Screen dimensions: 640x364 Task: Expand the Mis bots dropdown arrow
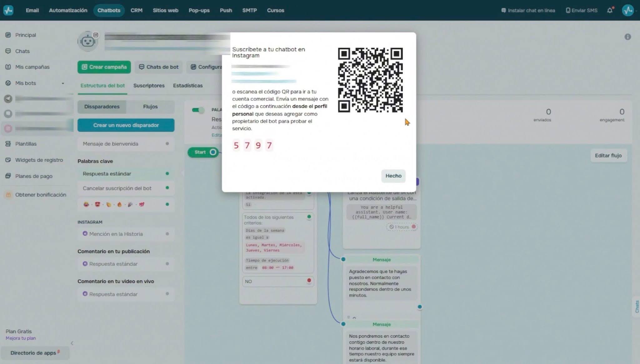[63, 83]
